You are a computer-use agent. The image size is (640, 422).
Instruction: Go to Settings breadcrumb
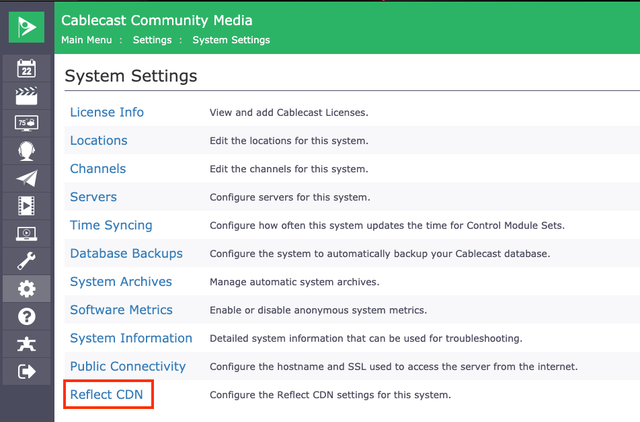pos(152,40)
